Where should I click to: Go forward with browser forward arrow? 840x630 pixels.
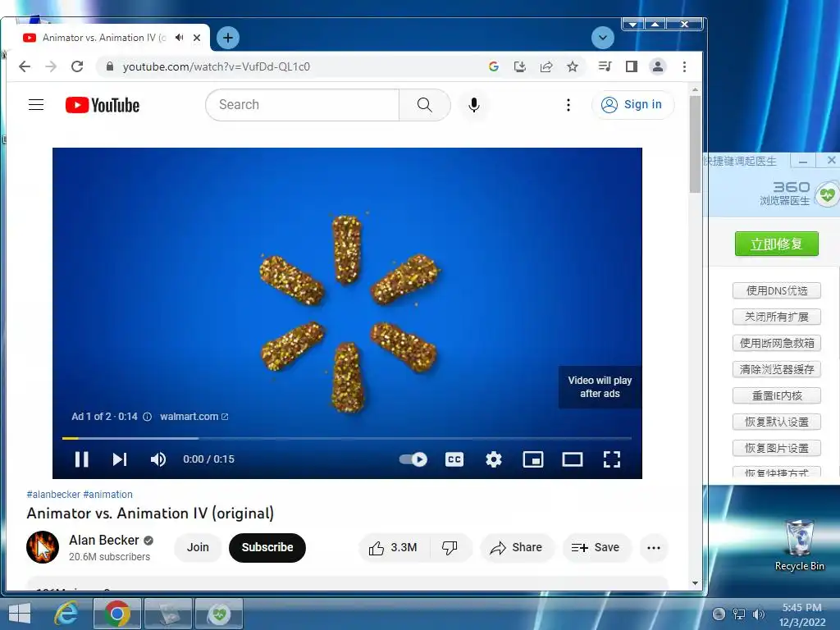[51, 66]
